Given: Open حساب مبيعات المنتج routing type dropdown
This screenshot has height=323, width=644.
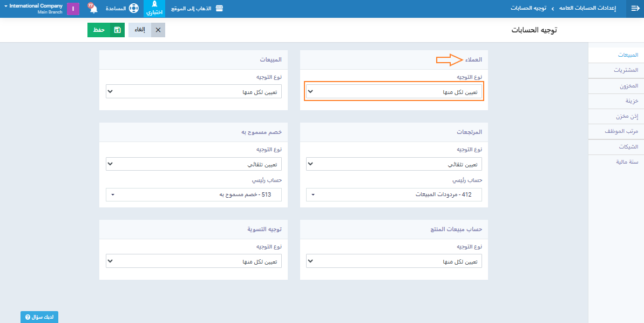Looking at the screenshot, I should pos(394,261).
